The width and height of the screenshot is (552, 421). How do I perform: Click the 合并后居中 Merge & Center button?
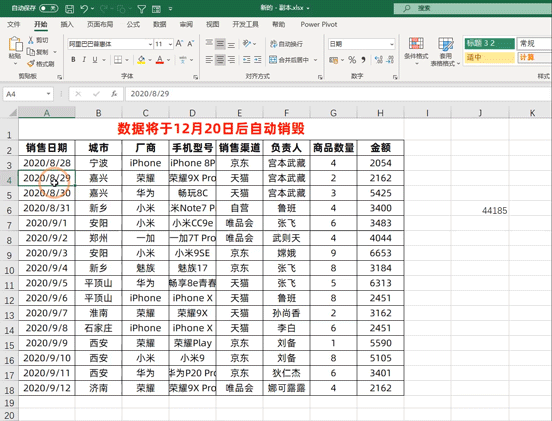click(289, 60)
